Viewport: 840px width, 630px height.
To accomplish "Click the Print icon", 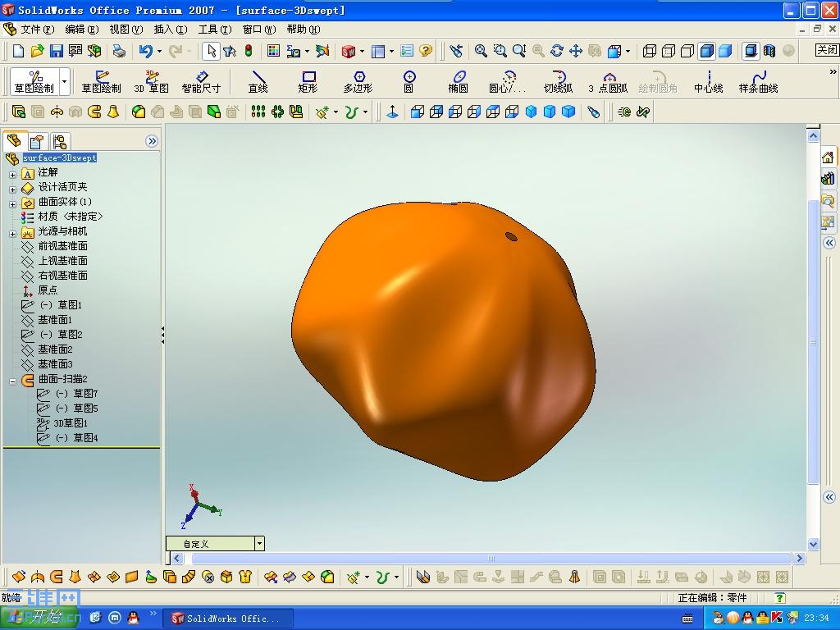I will (x=119, y=51).
